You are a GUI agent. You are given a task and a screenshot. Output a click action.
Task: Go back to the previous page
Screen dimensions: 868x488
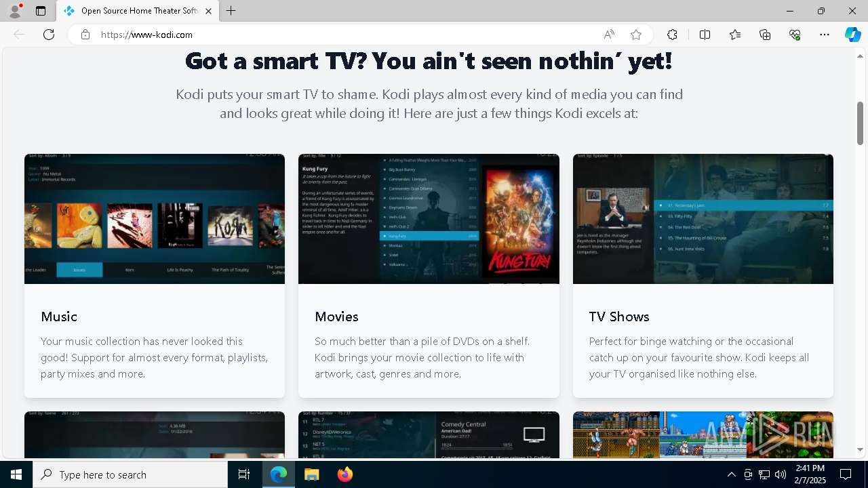(19, 35)
